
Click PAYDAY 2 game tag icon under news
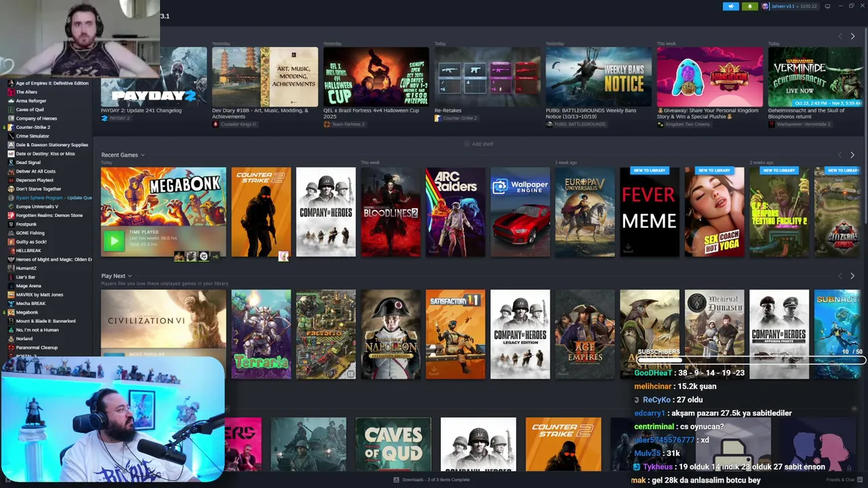point(104,118)
